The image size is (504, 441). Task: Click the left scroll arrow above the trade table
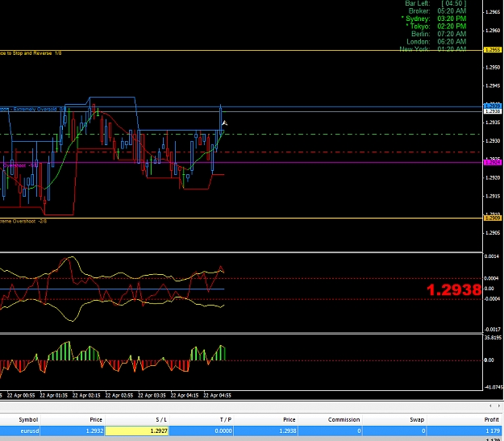490,406
